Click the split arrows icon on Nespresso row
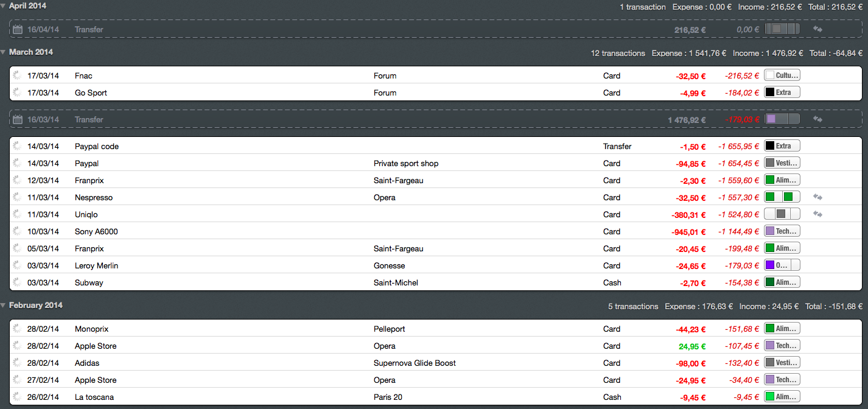 [x=817, y=197]
